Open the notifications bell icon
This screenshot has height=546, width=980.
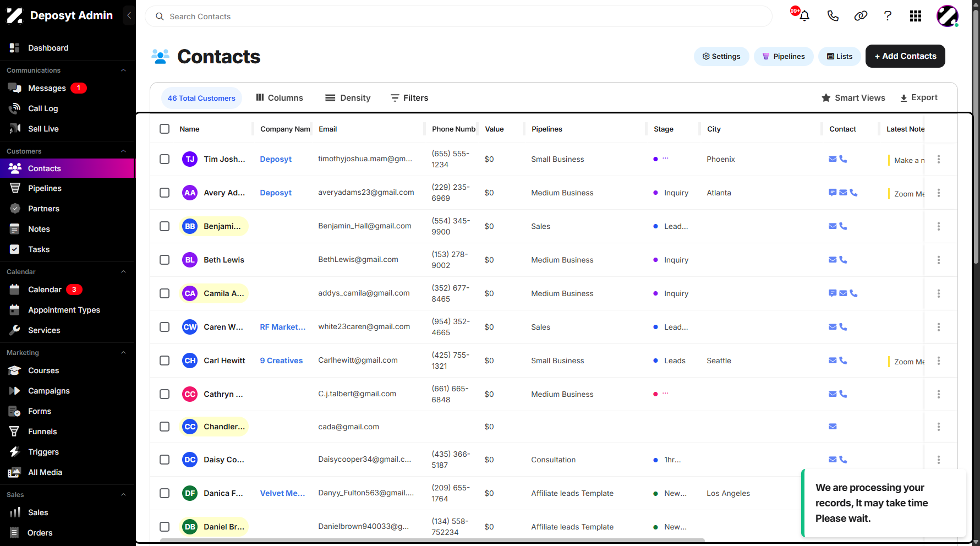804,16
